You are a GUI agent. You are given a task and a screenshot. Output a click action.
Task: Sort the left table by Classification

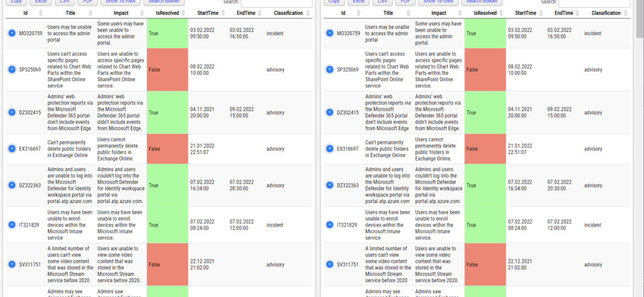tap(288, 13)
